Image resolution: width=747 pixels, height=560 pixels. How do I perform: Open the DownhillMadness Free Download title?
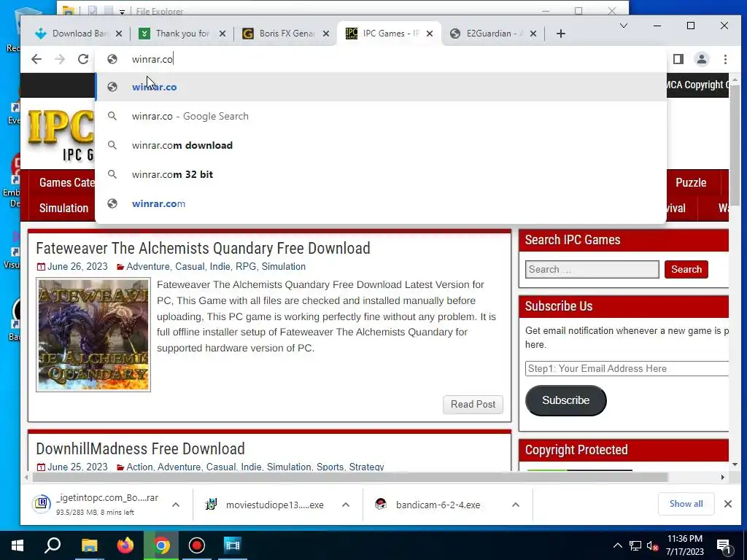pyautogui.click(x=141, y=448)
